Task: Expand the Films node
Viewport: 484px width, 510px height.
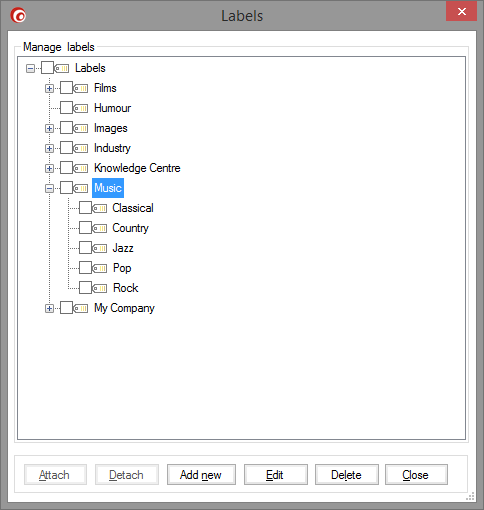Action: [x=49, y=89]
